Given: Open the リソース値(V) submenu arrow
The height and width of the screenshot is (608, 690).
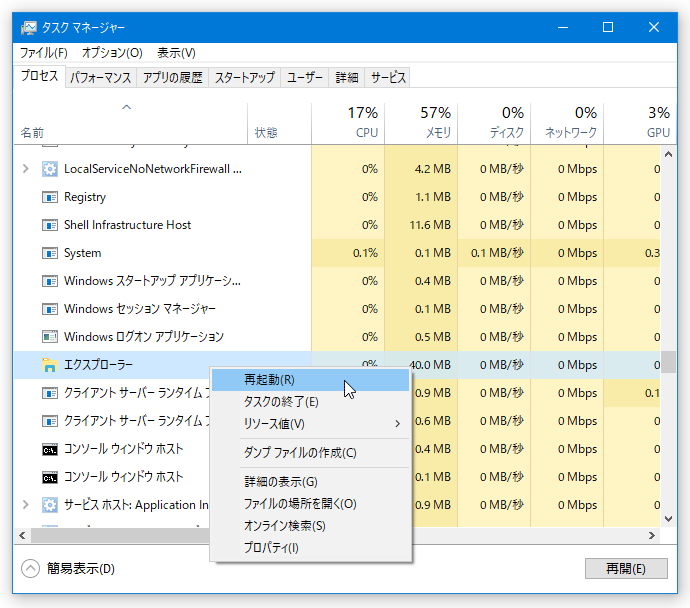Looking at the screenshot, I should click(x=397, y=424).
